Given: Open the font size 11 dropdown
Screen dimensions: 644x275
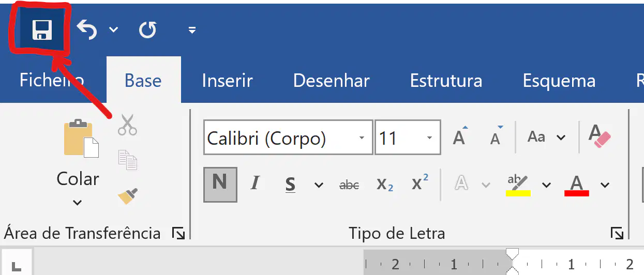Looking at the screenshot, I should tap(429, 138).
